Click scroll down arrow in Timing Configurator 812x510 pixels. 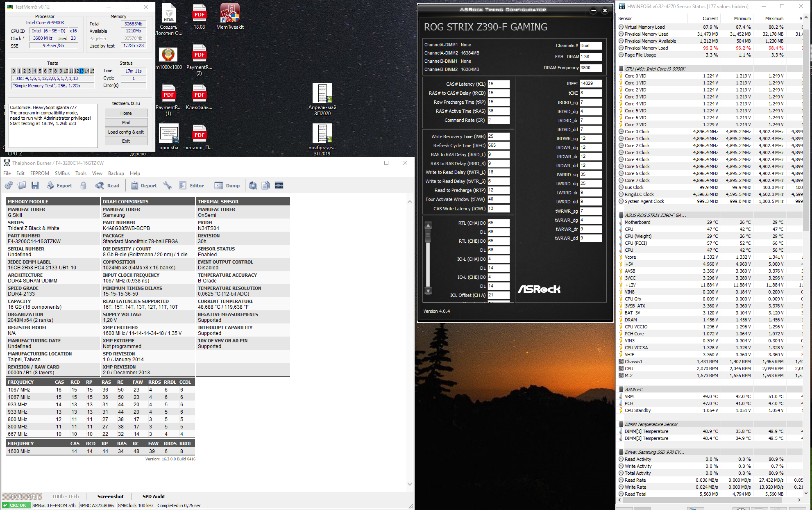(x=428, y=291)
